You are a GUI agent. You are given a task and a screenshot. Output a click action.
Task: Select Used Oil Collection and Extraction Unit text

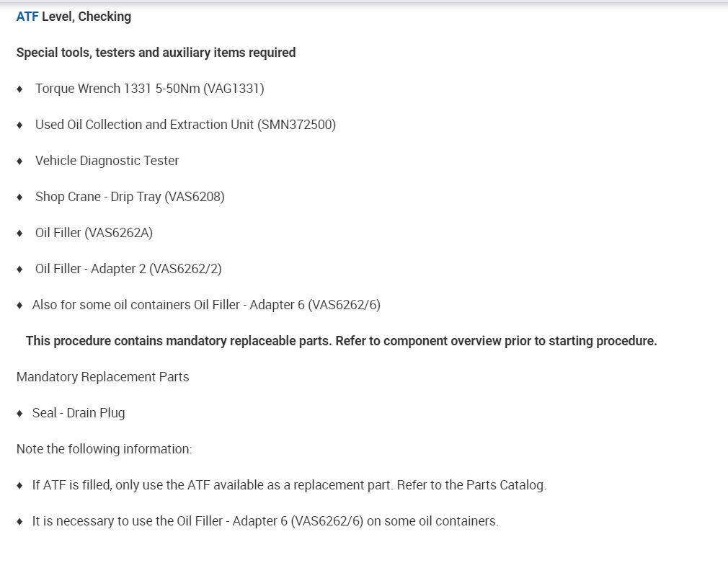[185, 125]
